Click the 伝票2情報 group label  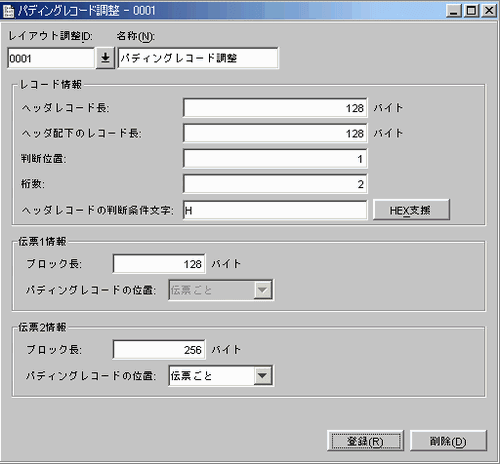click(x=42, y=327)
